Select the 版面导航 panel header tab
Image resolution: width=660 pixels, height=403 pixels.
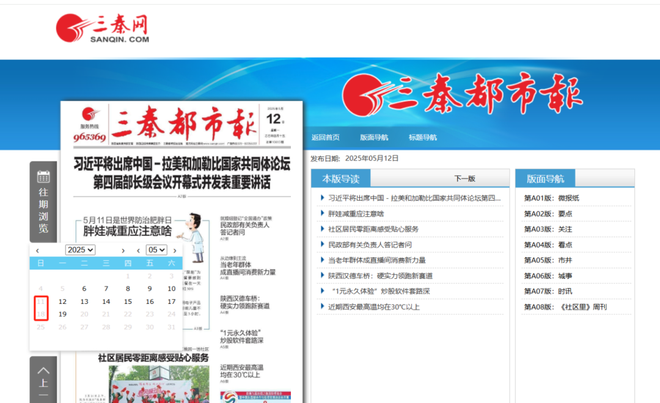[546, 179]
